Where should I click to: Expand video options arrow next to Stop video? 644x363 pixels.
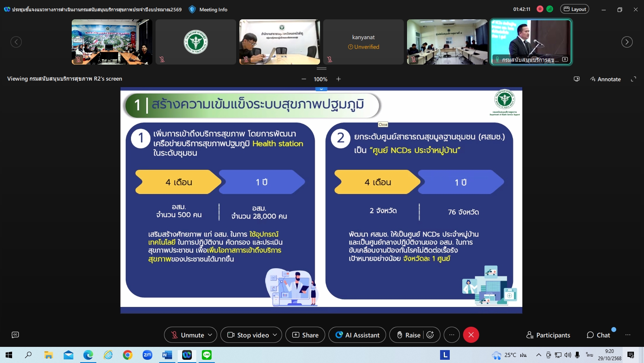point(275,335)
